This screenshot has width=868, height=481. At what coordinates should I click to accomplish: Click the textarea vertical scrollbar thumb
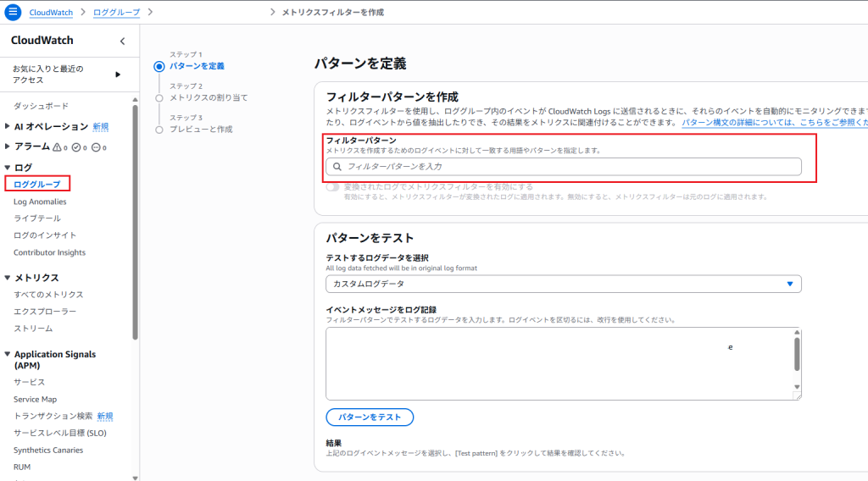(x=797, y=354)
